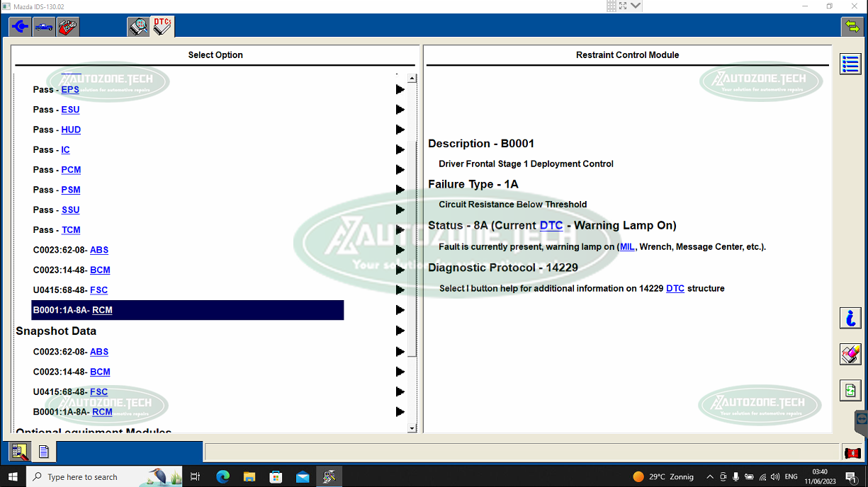The image size is (868, 487).
Task: Click the blue back arrow icon
Action: click(x=20, y=27)
